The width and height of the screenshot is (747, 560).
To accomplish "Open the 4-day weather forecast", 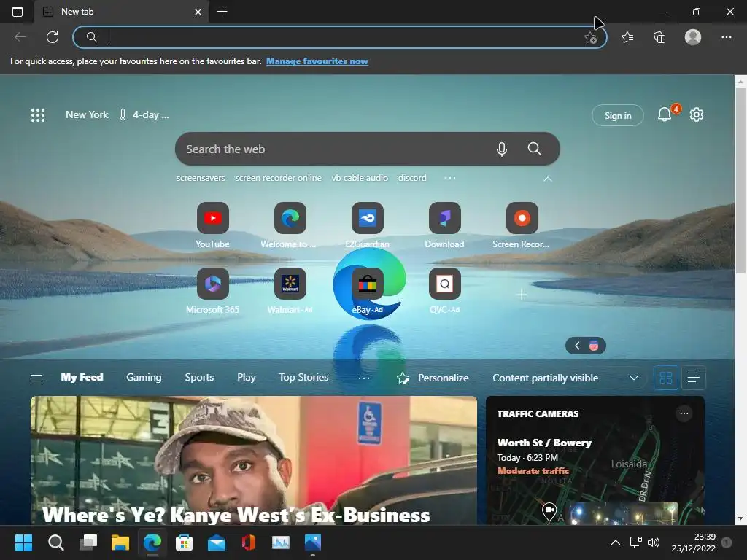I will 144,114.
